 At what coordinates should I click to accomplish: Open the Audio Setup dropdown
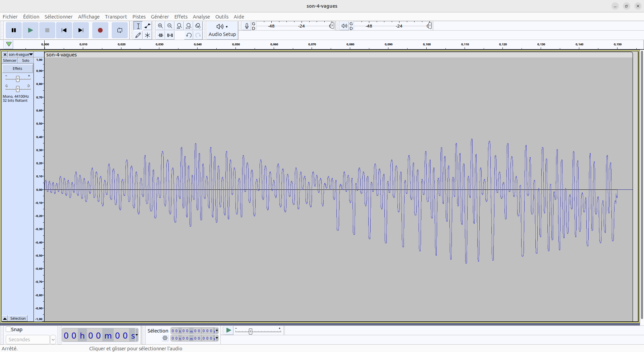[222, 30]
